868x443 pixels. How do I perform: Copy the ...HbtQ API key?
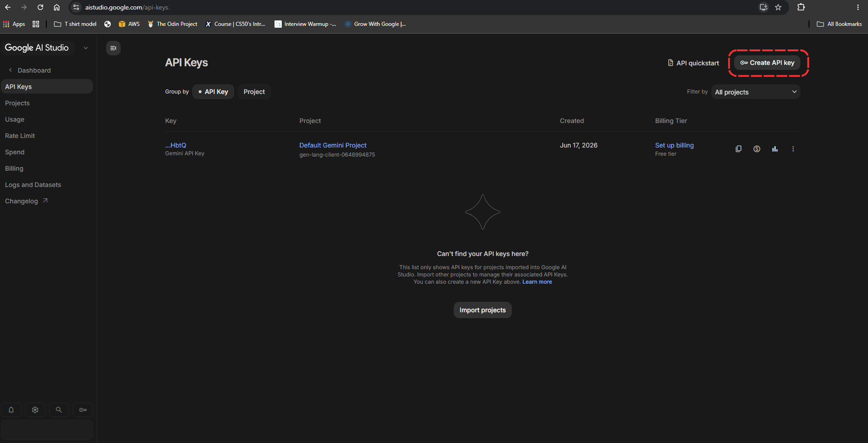[739, 149]
